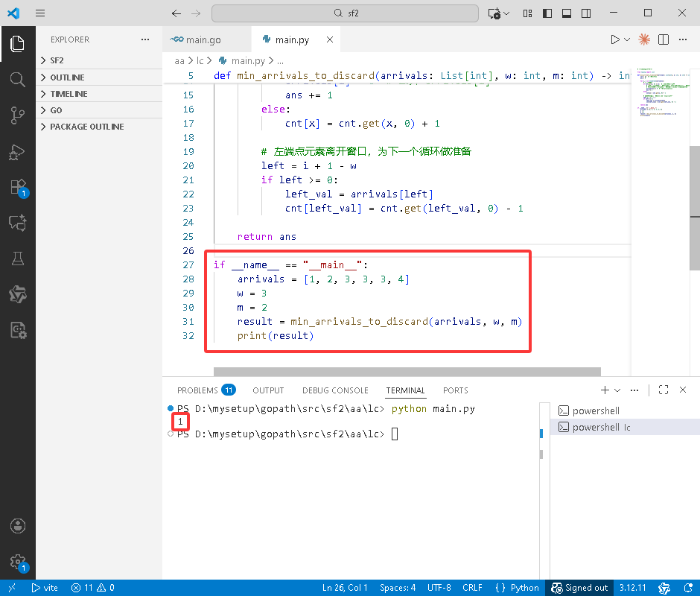
Task: Open terminal panel More Actions ellipsis
Action: tap(634, 390)
